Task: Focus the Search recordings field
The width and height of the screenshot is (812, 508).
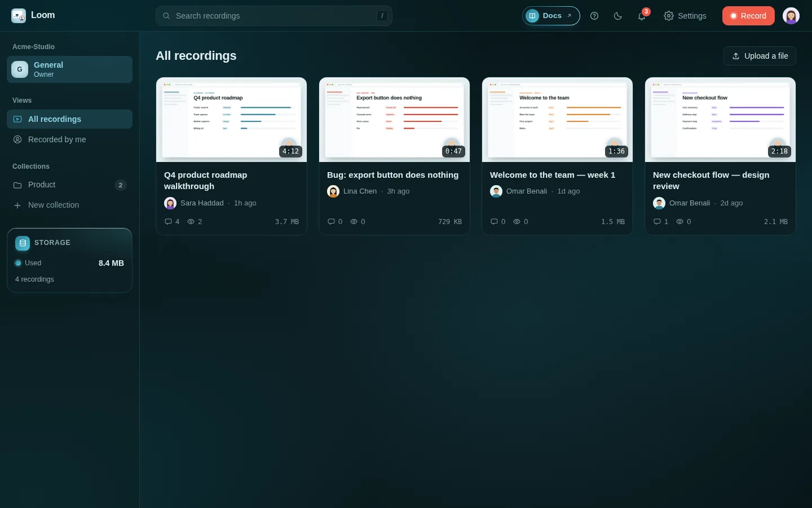Action: tap(274, 16)
